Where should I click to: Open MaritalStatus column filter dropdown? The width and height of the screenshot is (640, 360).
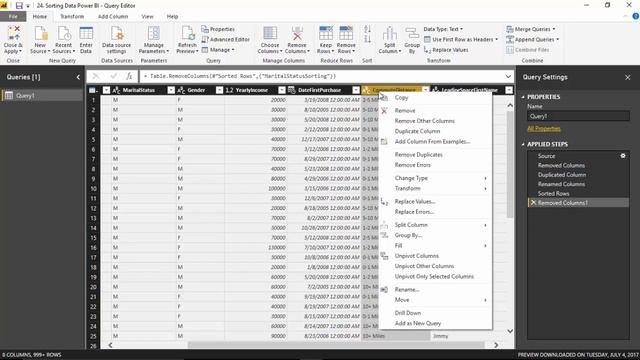click(x=171, y=90)
